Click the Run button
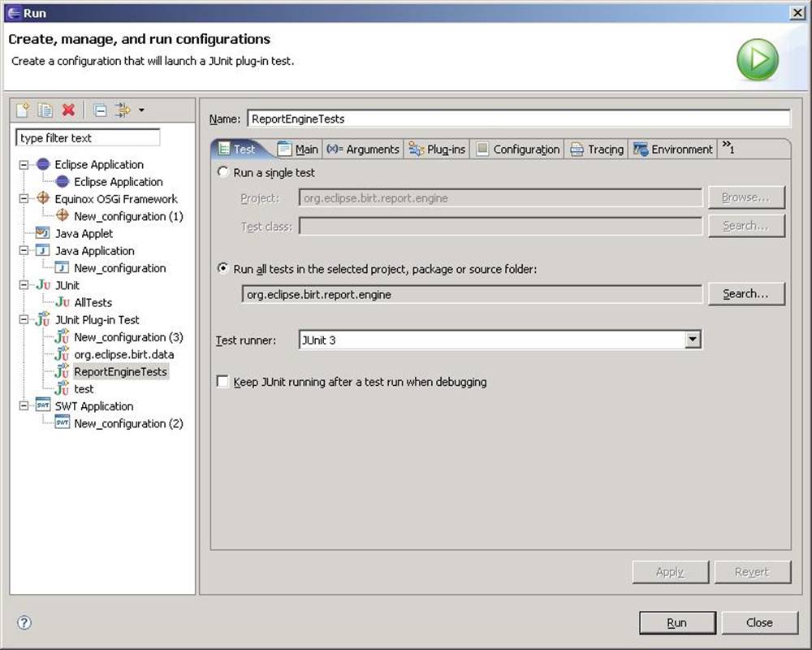 [x=676, y=622]
